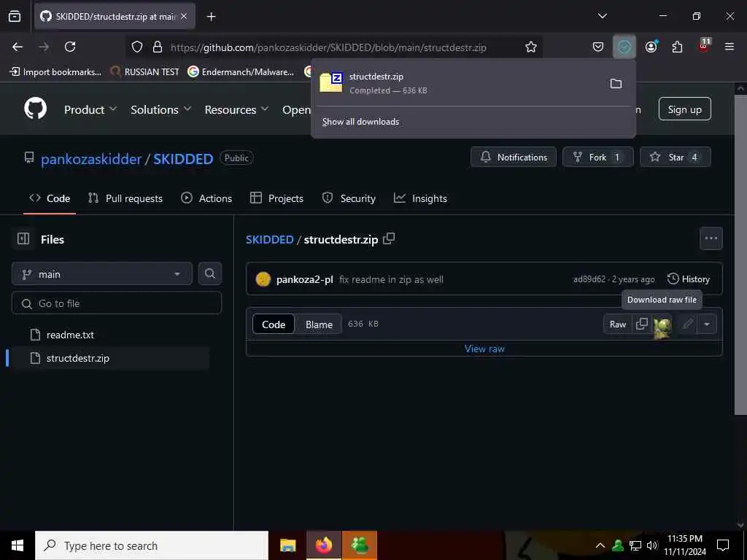Save page to Pocket
Image resolution: width=747 pixels, height=560 pixels.
pyautogui.click(x=598, y=47)
